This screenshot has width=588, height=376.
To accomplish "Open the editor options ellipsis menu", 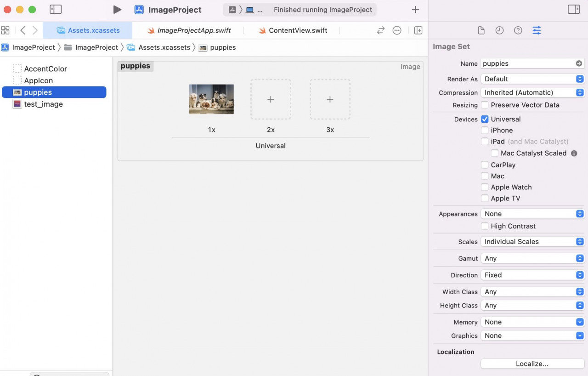I will click(x=397, y=30).
